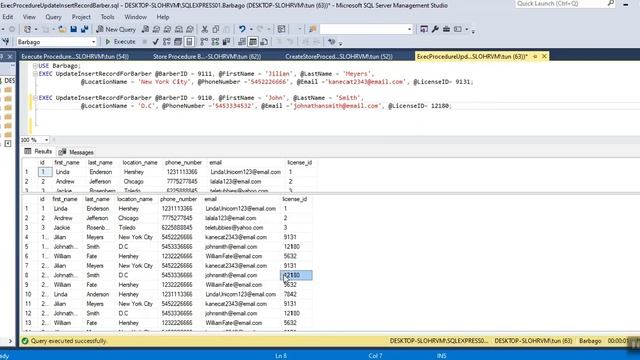The image size is (640, 360).
Task: Pin the ExecProcedureUpd tab
Action: pyautogui.click(x=535, y=56)
